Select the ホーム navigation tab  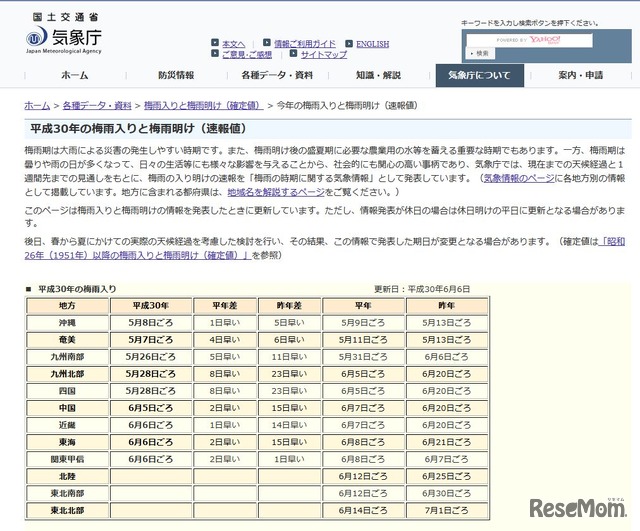coord(75,75)
